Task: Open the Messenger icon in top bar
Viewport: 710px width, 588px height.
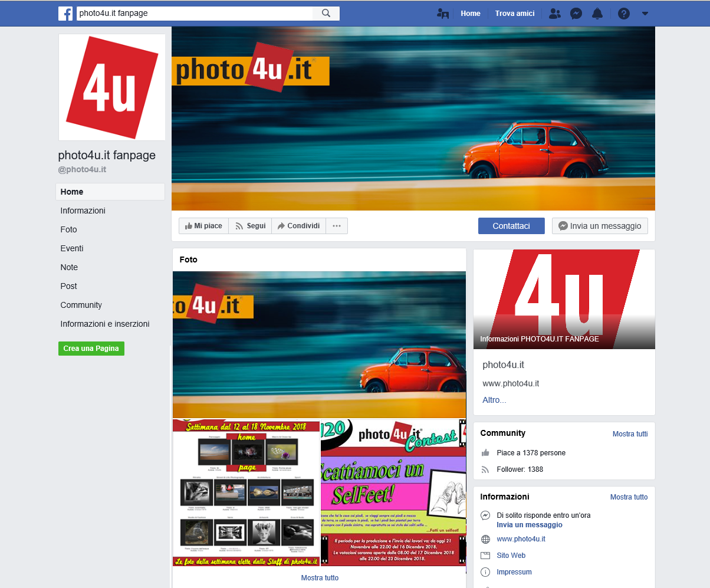Action: point(576,14)
